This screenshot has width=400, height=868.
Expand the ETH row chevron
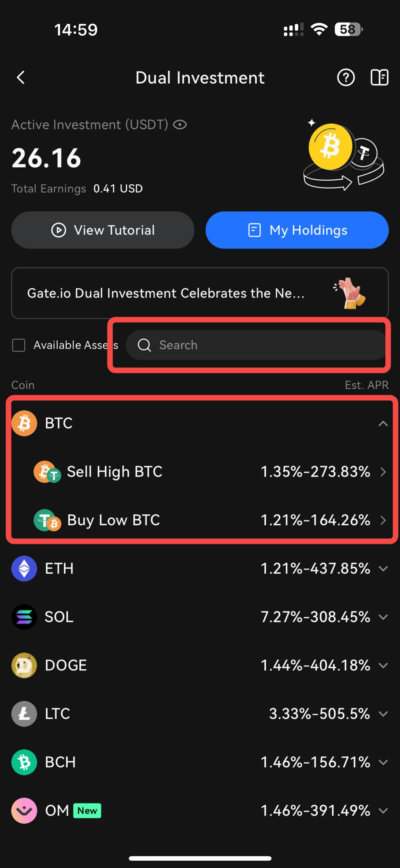[x=383, y=568]
